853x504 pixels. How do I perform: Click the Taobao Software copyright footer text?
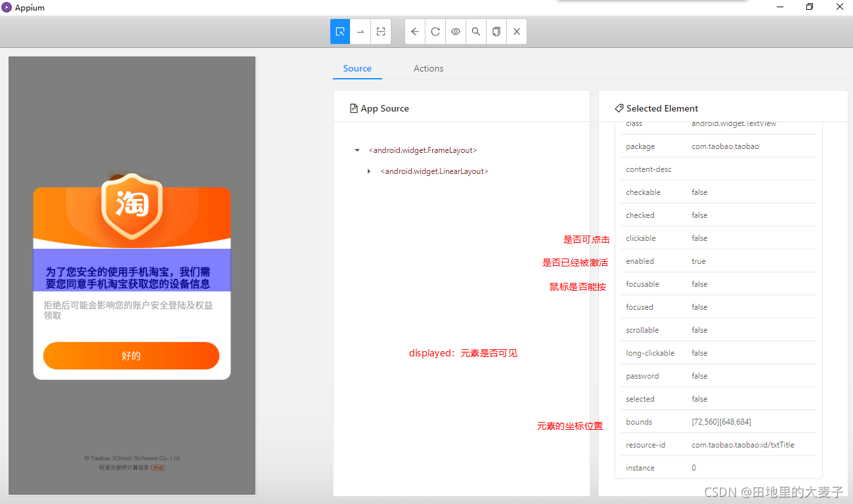[132, 458]
